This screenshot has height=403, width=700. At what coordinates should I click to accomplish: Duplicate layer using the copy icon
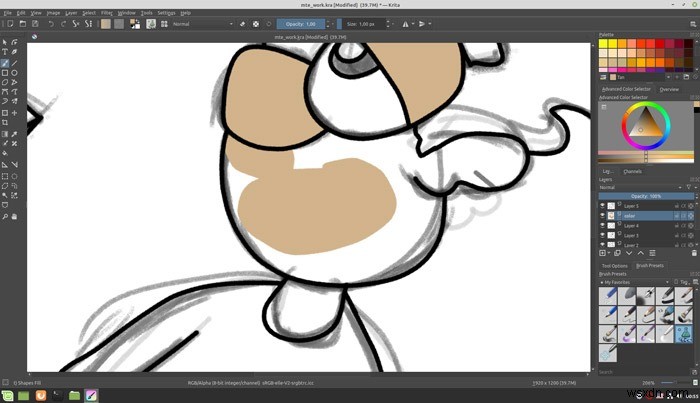[617, 253]
